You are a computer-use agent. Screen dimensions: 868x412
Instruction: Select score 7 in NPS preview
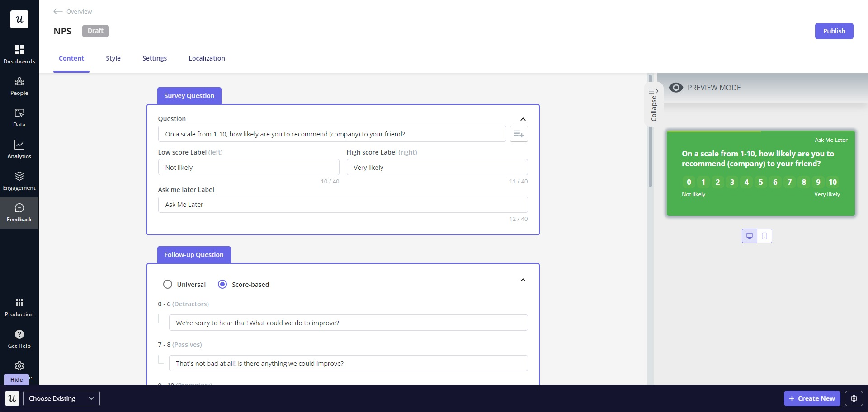789,182
